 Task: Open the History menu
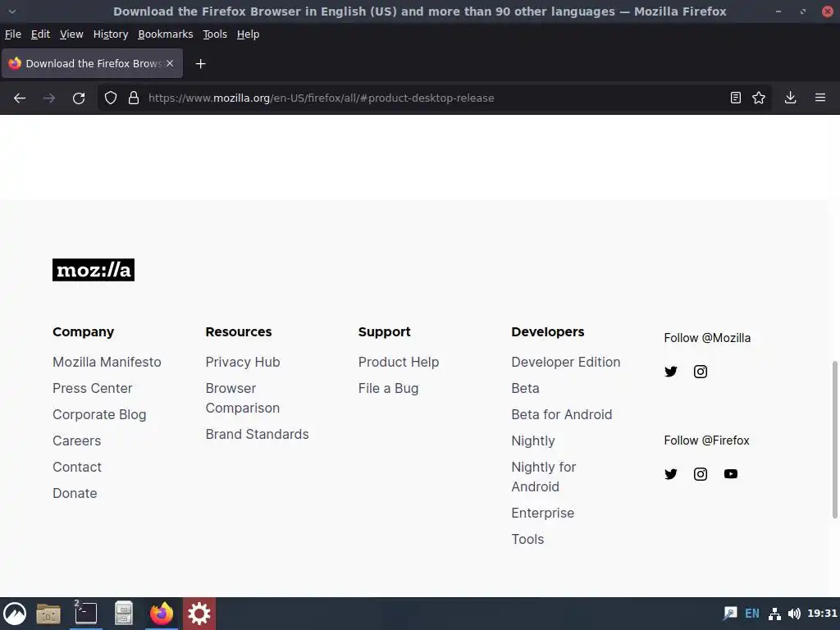pos(111,34)
